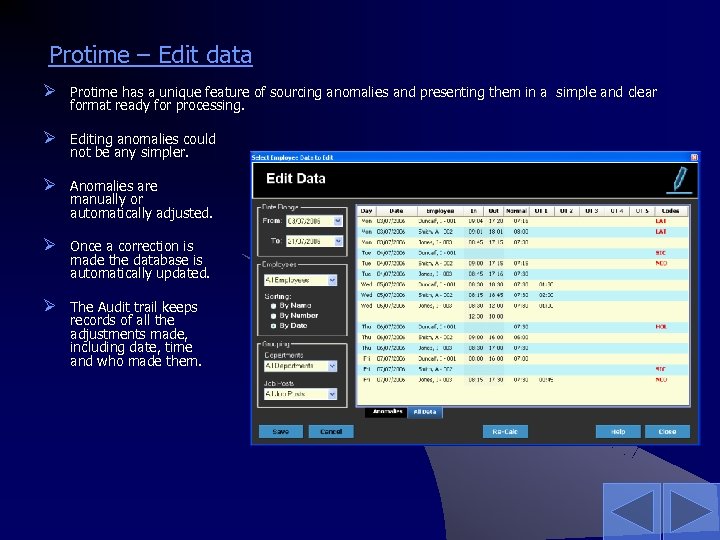Image resolution: width=720 pixels, height=540 pixels.
Task: Click the Normal column header
Action: click(x=516, y=211)
